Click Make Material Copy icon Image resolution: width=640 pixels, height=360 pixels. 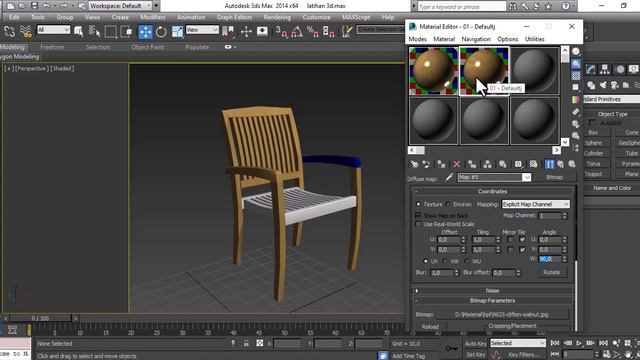(472, 164)
